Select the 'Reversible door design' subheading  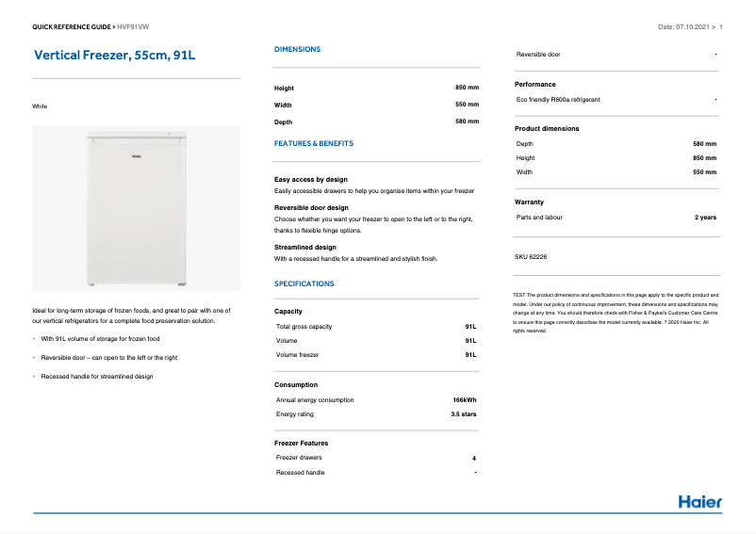tap(311, 207)
